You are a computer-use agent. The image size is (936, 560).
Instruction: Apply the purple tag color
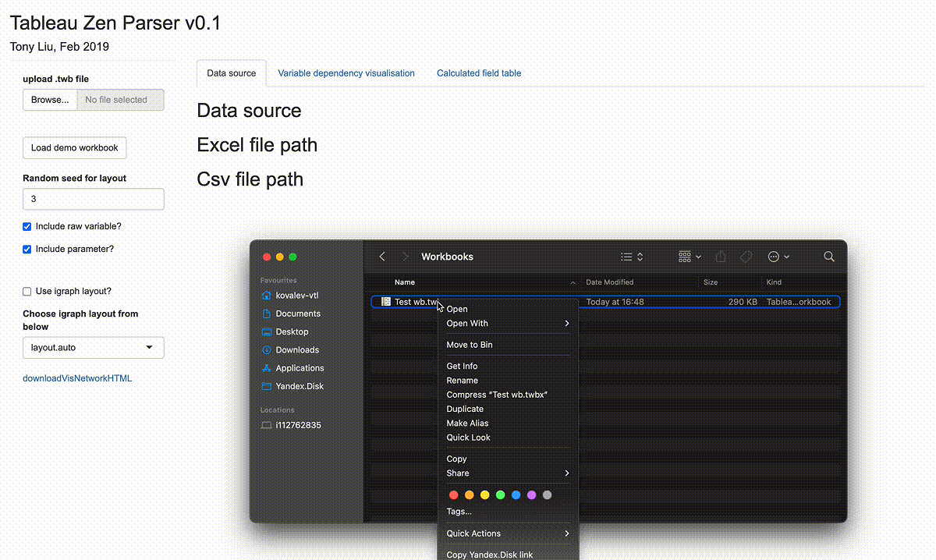(x=532, y=495)
